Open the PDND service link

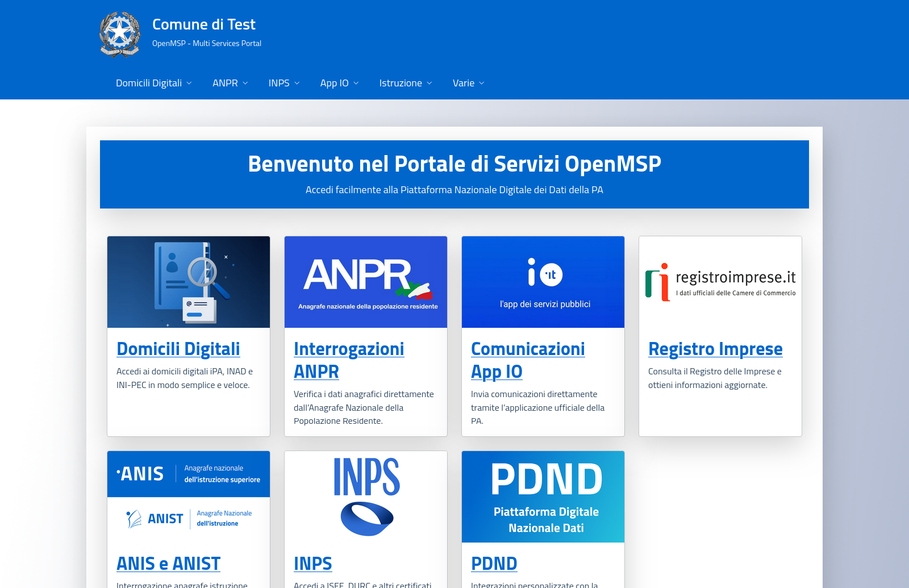pyautogui.click(x=494, y=562)
